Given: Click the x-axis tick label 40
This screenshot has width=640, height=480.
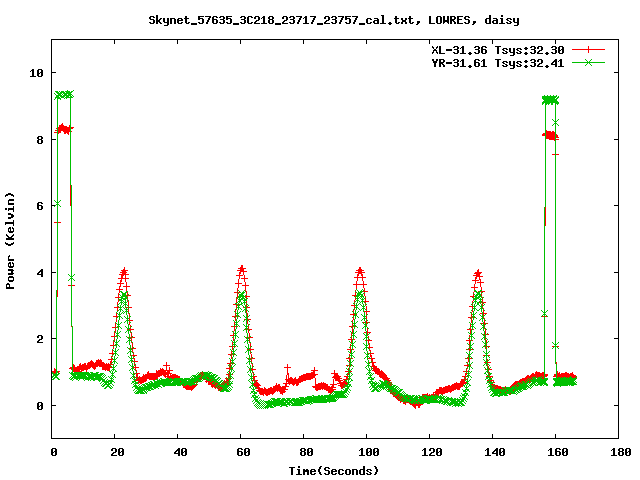Looking at the screenshot, I should [180, 452].
